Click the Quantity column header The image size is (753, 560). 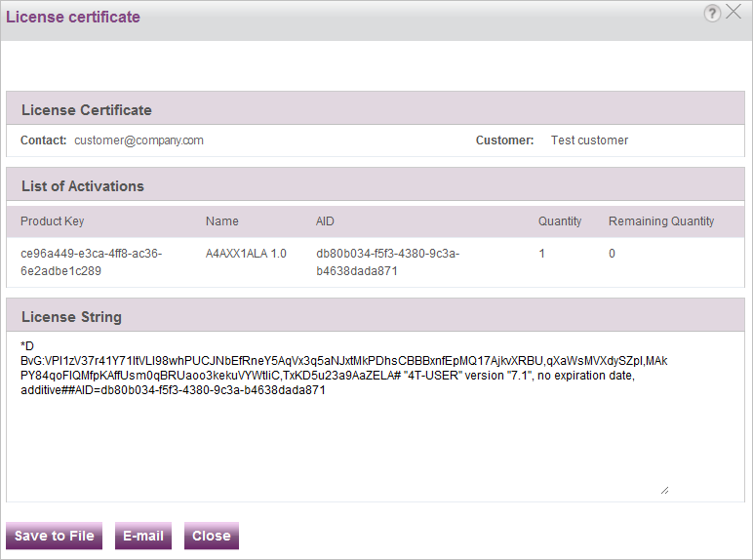[x=560, y=221]
